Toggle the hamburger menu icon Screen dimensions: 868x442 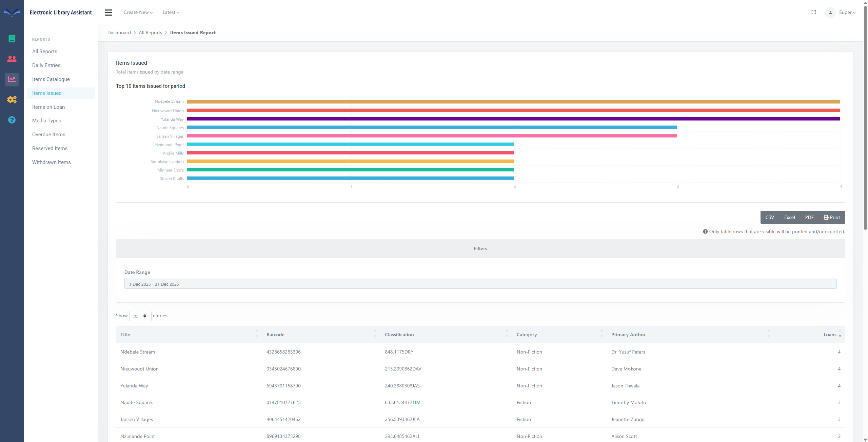[108, 13]
